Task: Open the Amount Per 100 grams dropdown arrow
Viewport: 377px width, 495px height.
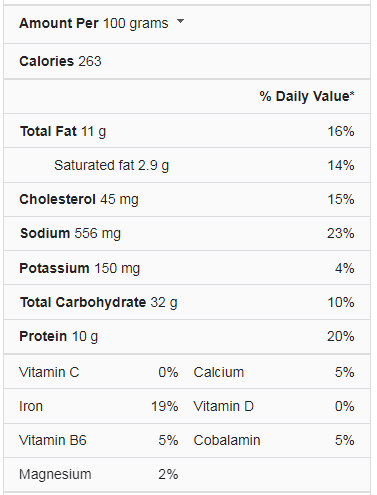Action: point(180,22)
